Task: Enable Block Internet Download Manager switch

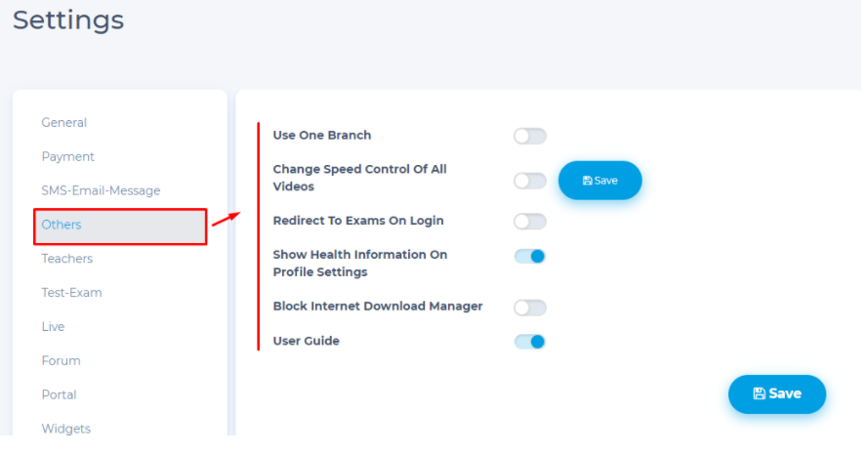Action: [x=530, y=308]
